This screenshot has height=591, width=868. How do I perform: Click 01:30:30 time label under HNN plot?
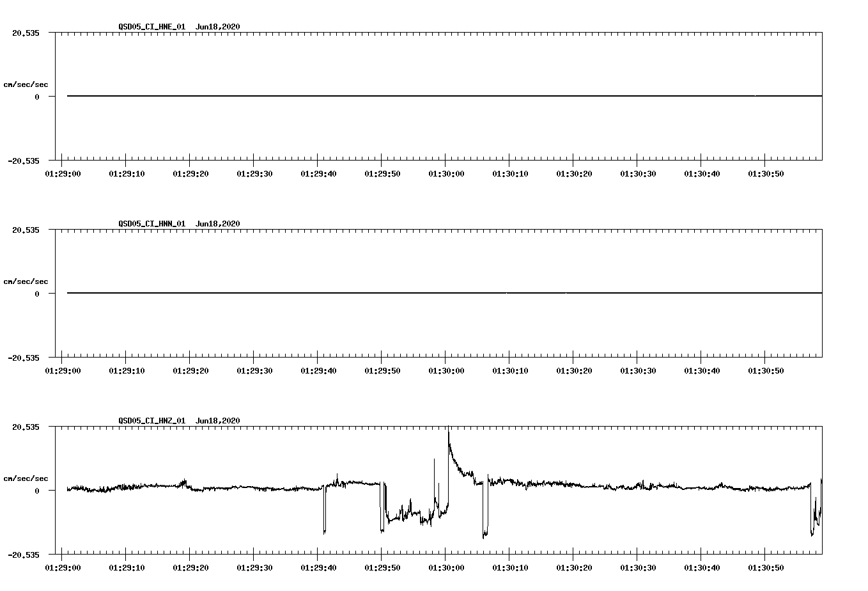(x=638, y=371)
